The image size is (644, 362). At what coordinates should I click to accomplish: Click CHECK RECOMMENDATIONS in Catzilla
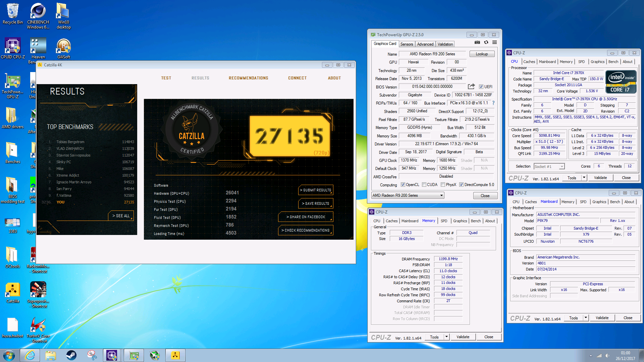[x=306, y=230]
